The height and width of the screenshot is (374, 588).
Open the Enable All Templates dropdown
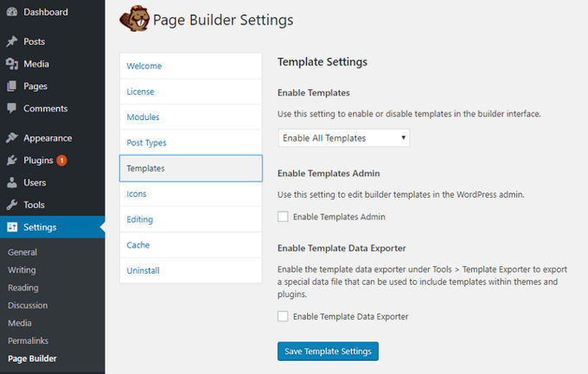tap(344, 138)
